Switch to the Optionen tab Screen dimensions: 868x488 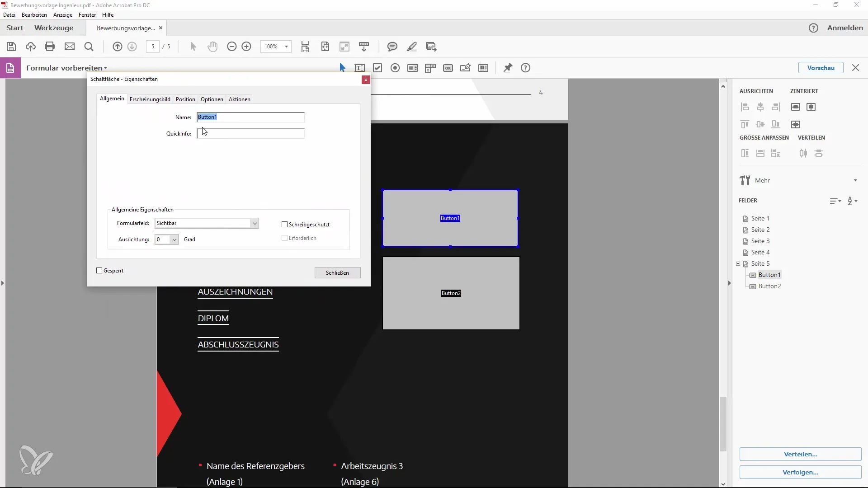coord(212,99)
